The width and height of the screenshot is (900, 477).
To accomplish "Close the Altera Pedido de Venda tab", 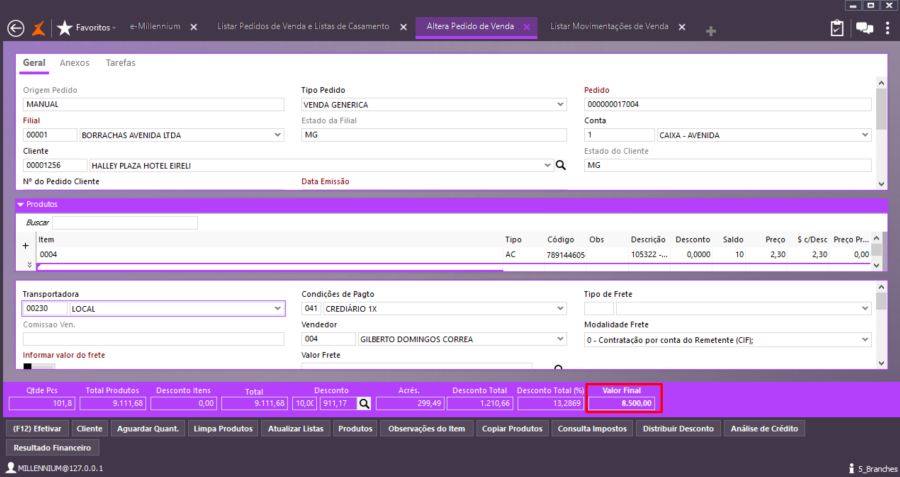I will point(528,27).
